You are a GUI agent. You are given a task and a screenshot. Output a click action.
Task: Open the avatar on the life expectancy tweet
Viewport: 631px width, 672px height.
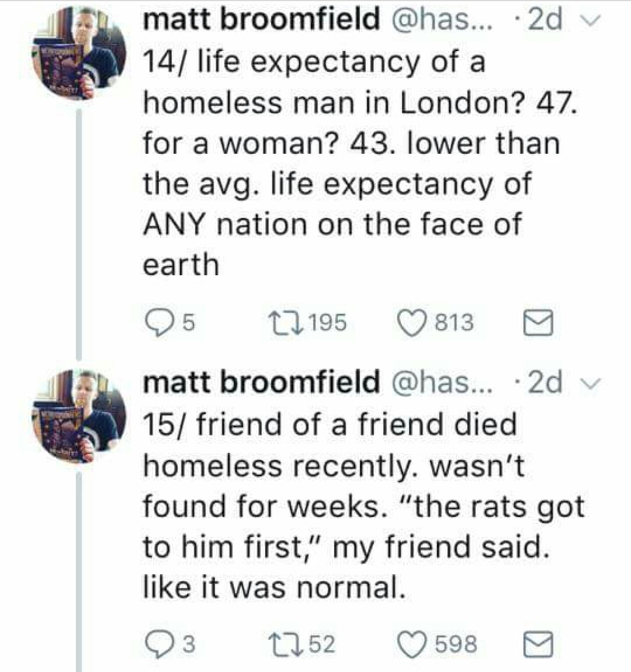pos(79,53)
